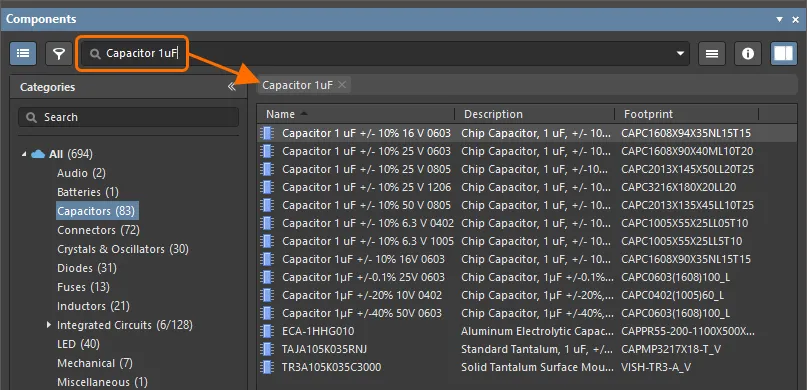Toggle the split panel layout button
Screen dimensions: 807x390
783,54
